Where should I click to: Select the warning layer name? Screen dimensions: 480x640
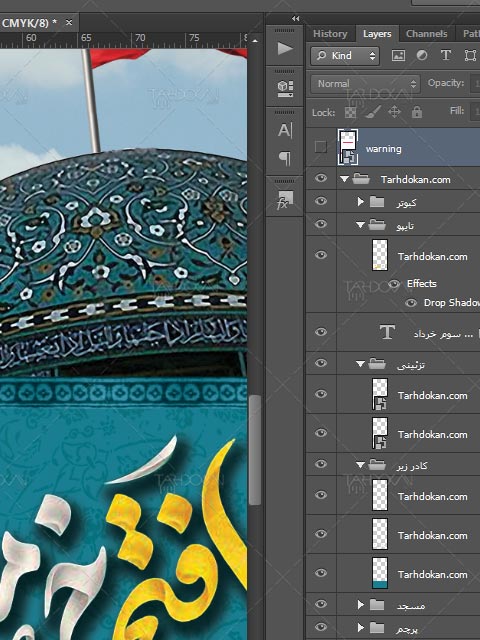coord(384,149)
